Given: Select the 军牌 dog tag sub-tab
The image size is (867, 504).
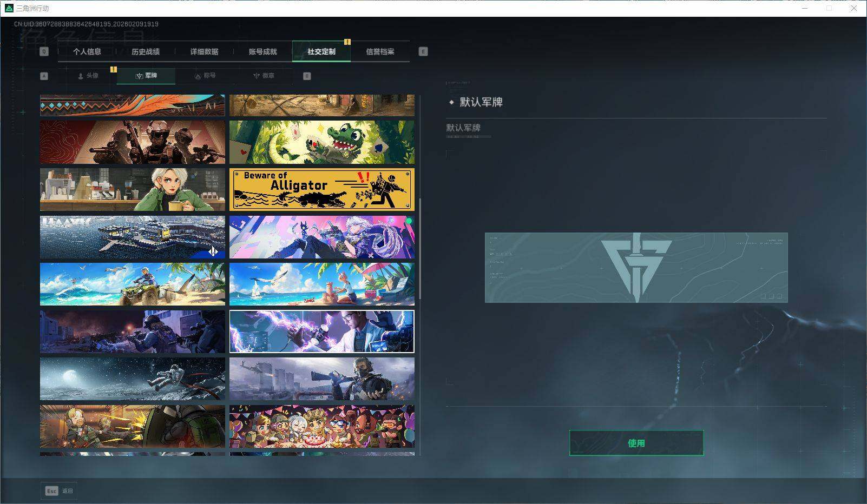Looking at the screenshot, I should (x=146, y=76).
